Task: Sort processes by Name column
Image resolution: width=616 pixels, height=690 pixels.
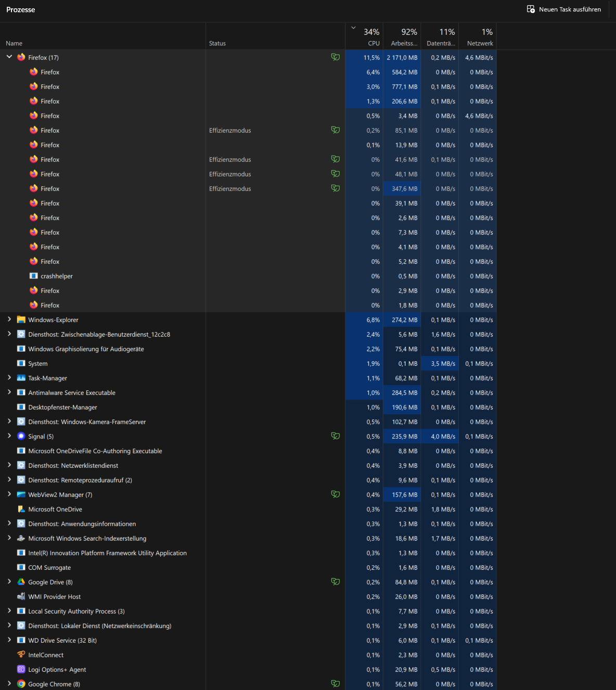Action: coord(103,36)
